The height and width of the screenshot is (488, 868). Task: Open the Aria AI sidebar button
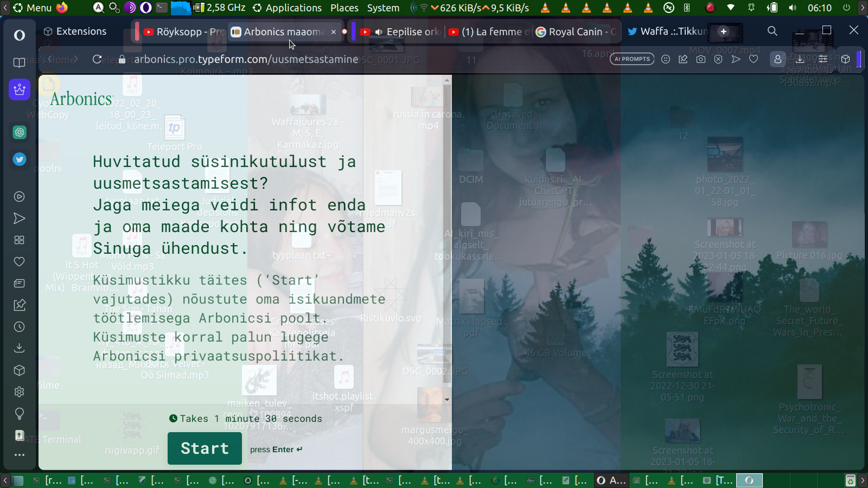pyautogui.click(x=20, y=89)
